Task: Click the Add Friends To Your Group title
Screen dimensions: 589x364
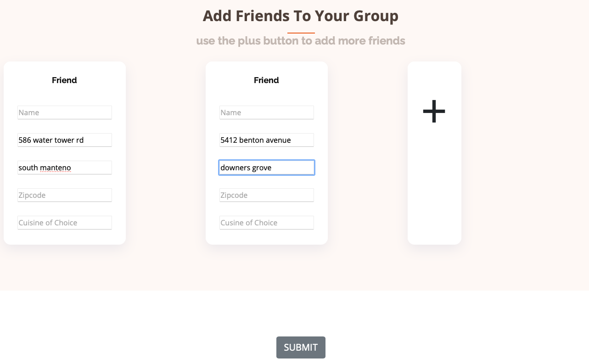Action: [301, 16]
